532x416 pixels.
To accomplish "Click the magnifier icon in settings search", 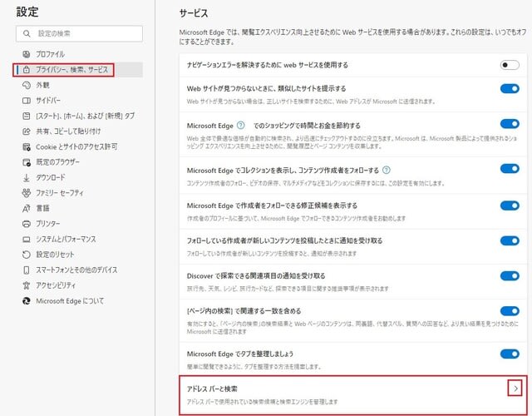I will pyautogui.click(x=27, y=33).
